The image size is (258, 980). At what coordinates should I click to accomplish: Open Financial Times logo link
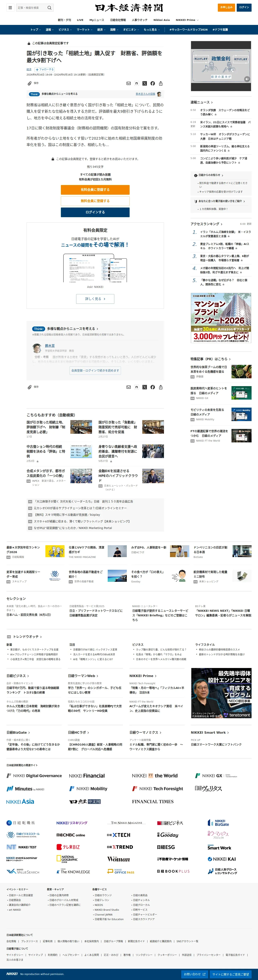(x=153, y=802)
